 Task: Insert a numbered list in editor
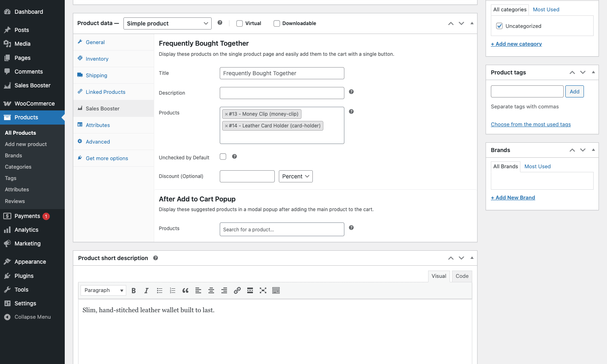click(x=172, y=290)
